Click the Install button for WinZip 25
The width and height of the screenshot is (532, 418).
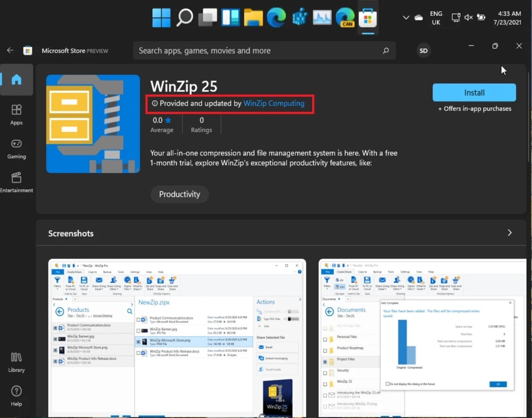point(474,92)
